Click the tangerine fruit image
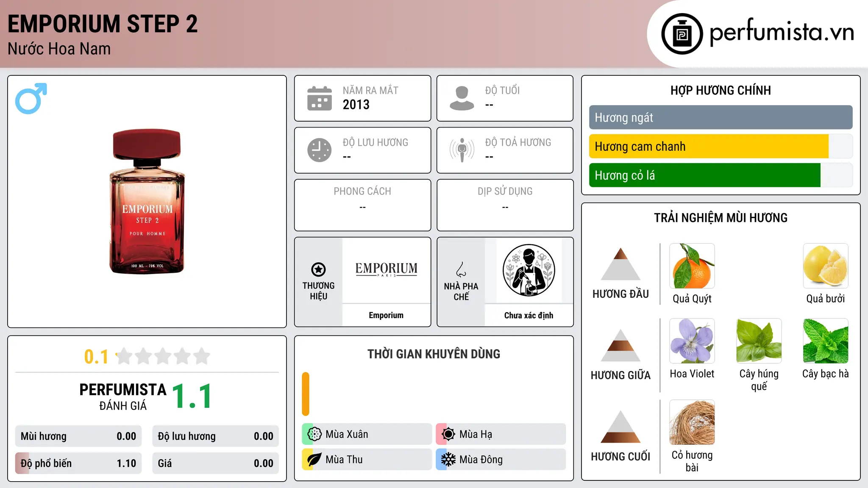Image resolution: width=868 pixels, height=488 pixels. tap(692, 266)
